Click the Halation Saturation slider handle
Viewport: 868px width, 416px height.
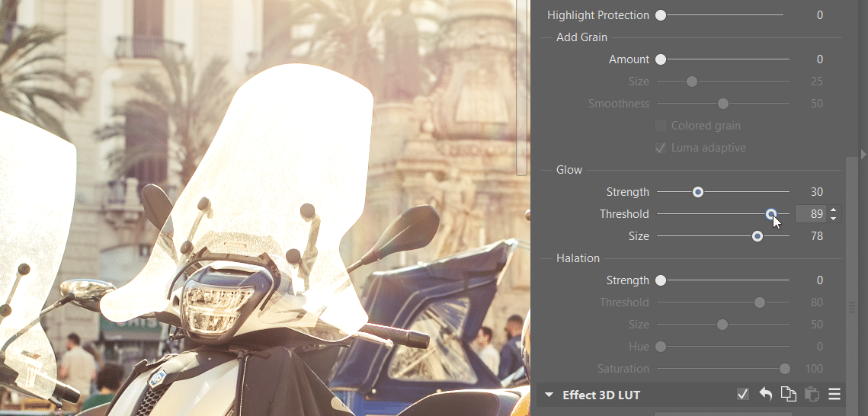point(784,369)
